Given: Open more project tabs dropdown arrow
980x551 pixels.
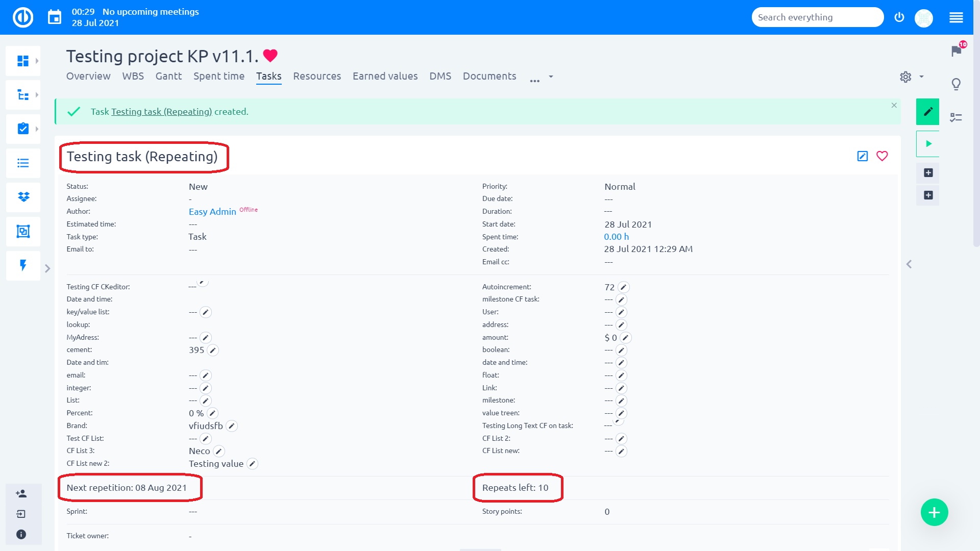Looking at the screenshot, I should point(551,77).
